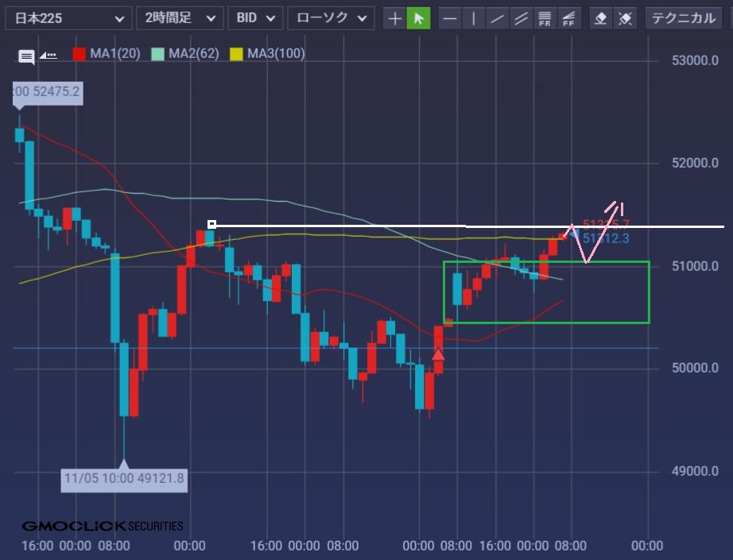Open the ローソク chart type dropdown
The image size is (733, 560).
330,18
